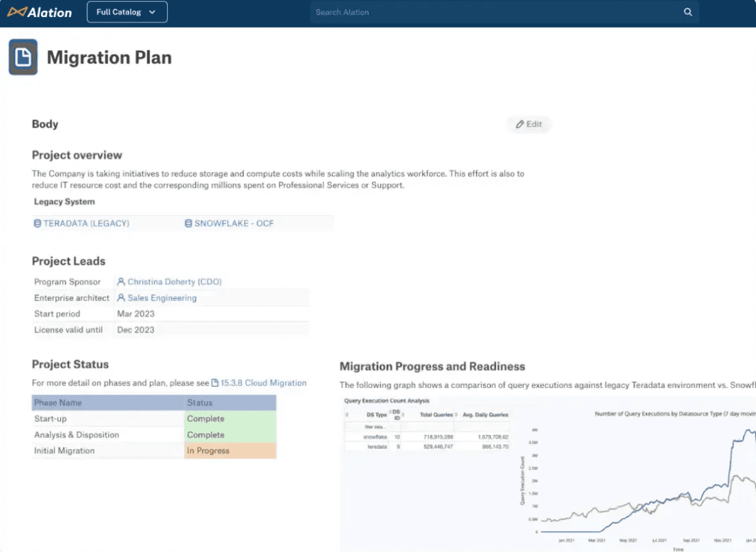Click the Migration Progress and Readiness heading

click(x=432, y=367)
